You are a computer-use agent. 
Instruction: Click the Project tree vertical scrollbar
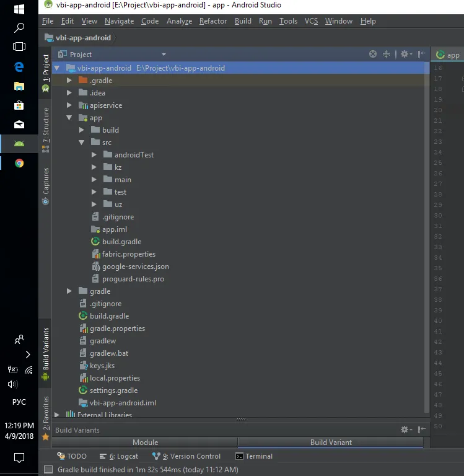click(427, 237)
